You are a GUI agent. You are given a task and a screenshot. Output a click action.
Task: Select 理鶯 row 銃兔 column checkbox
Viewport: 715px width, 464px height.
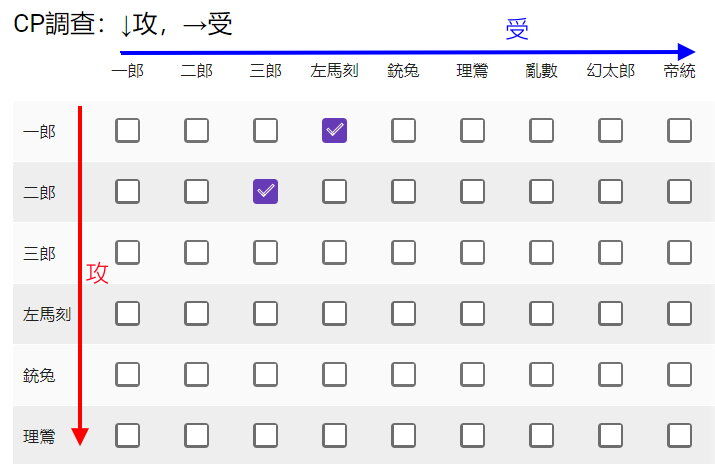click(x=404, y=436)
